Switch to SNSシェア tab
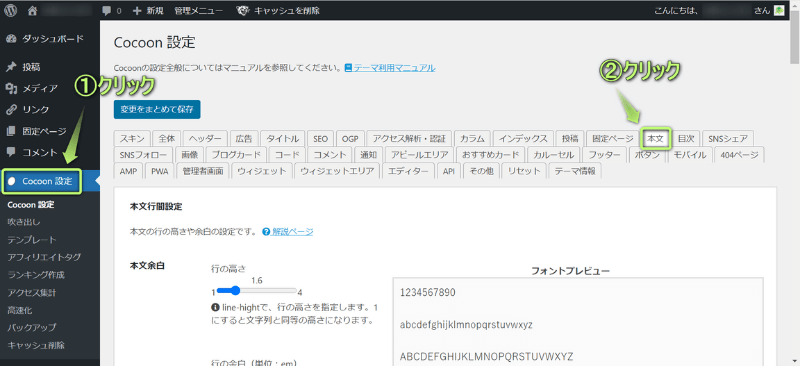This screenshot has width=800, height=366. point(728,138)
